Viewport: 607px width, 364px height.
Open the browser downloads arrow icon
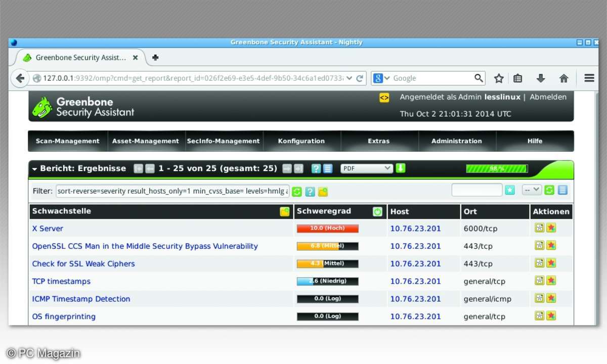(x=541, y=78)
